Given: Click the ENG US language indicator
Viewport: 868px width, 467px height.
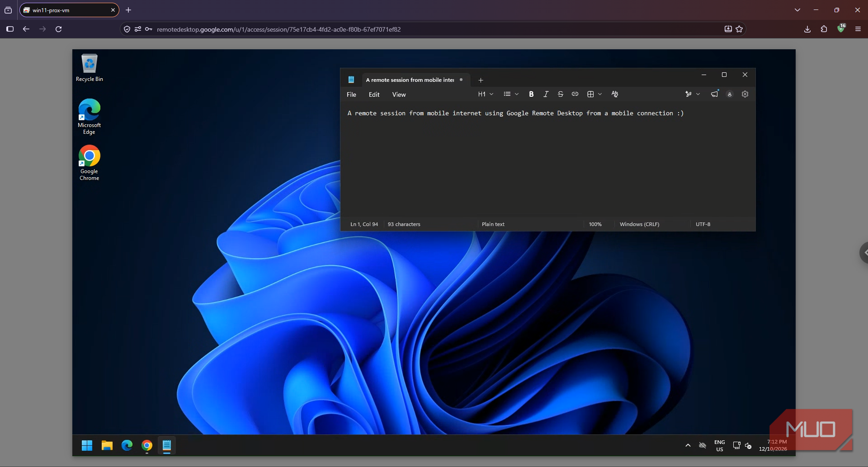Looking at the screenshot, I should (719, 446).
